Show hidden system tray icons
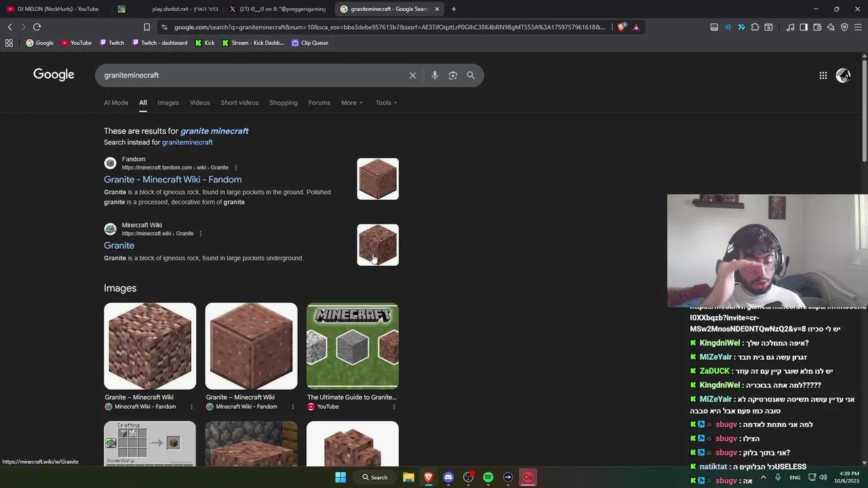This screenshot has width=868, height=488. point(764,477)
